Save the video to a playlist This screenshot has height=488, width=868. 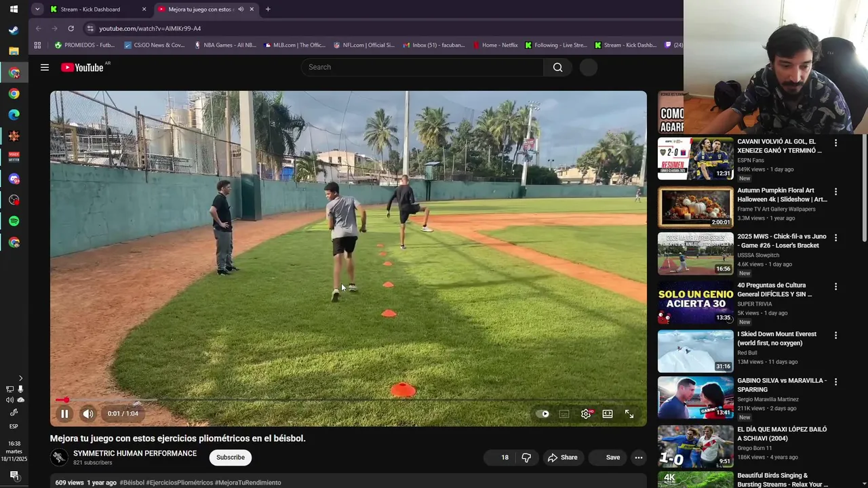pos(609,457)
